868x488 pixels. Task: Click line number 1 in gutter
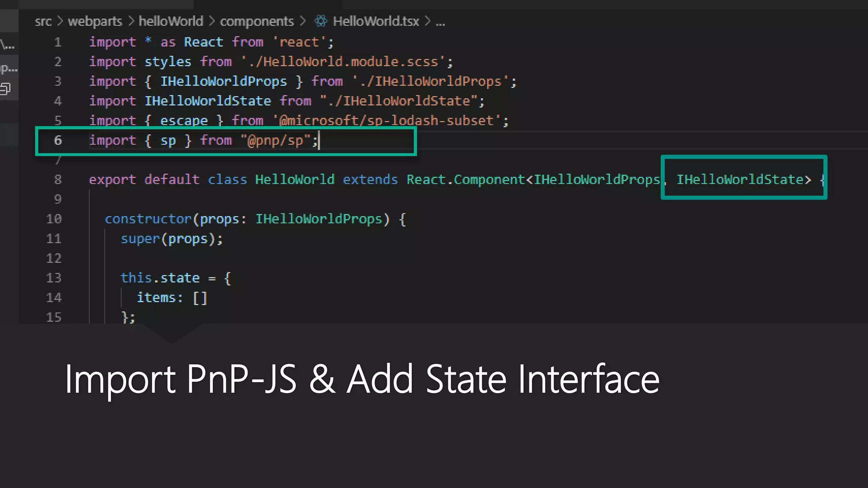58,42
